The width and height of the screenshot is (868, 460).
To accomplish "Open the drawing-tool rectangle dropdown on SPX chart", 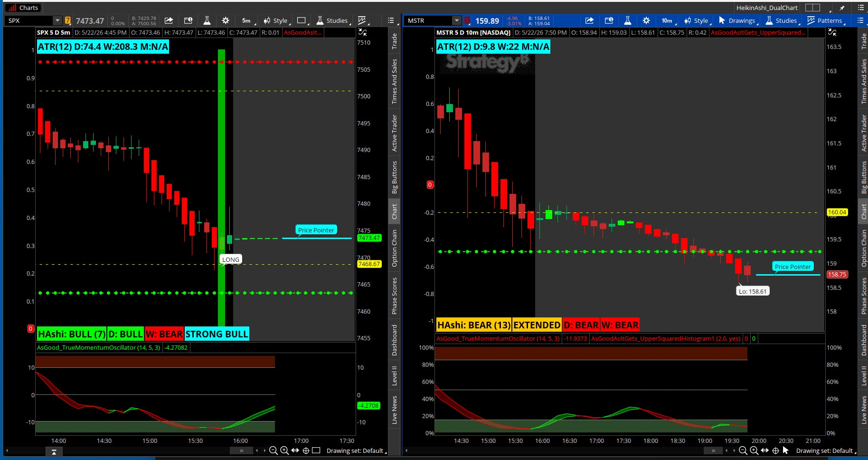I will [302, 20].
